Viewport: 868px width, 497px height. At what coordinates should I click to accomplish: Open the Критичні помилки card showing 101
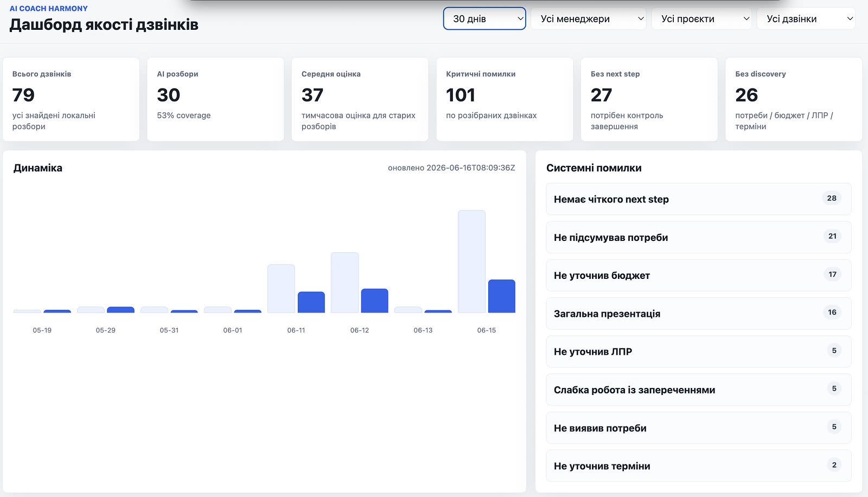click(505, 99)
